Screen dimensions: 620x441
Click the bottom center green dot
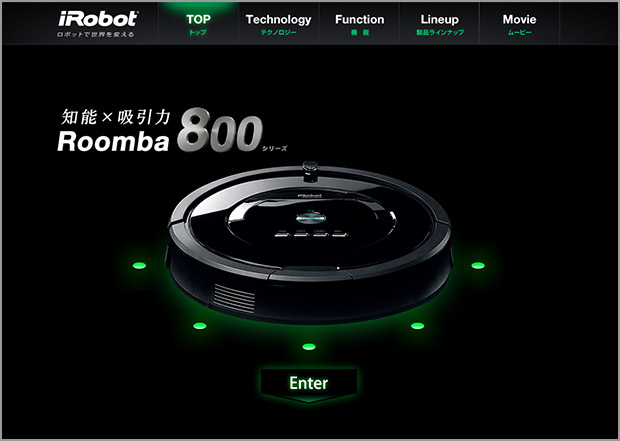(x=309, y=347)
